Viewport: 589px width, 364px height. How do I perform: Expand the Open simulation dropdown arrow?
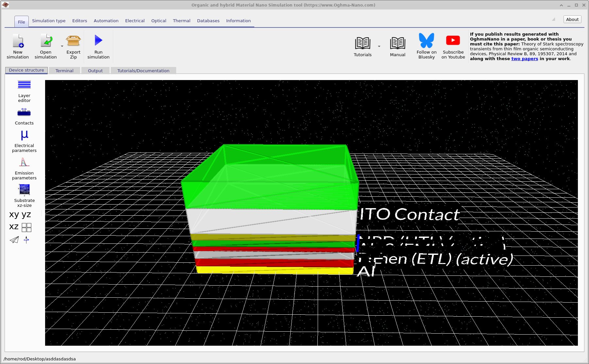(62, 46)
